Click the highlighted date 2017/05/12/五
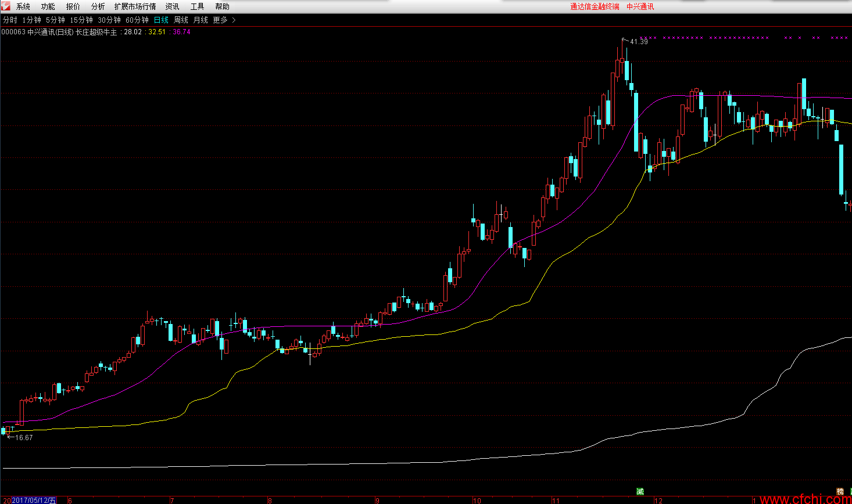Viewport: 852px width, 504px height. click(34, 501)
